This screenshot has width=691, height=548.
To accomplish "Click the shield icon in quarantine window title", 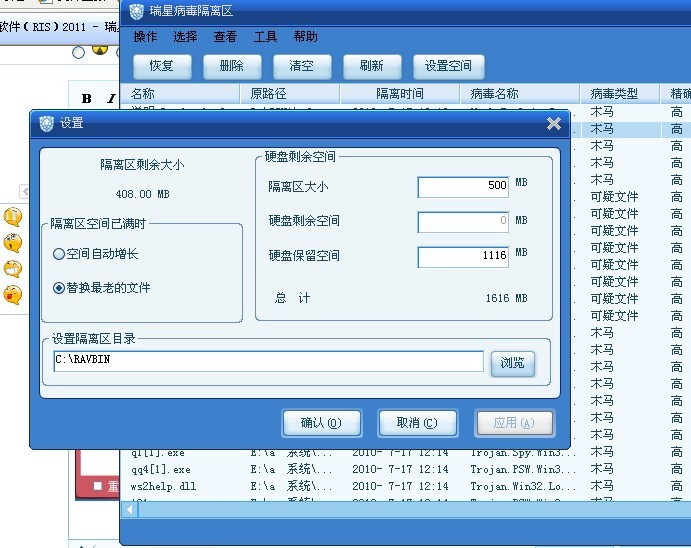I will 137,11.
